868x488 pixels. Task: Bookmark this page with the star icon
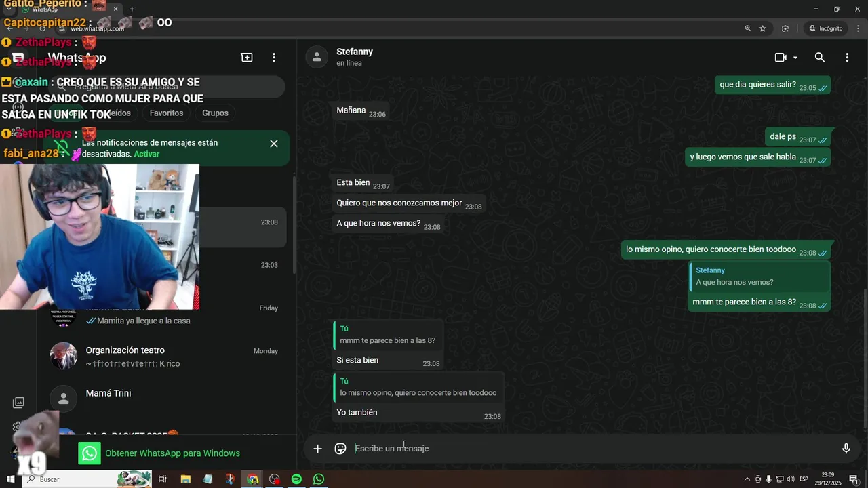pyautogui.click(x=763, y=28)
